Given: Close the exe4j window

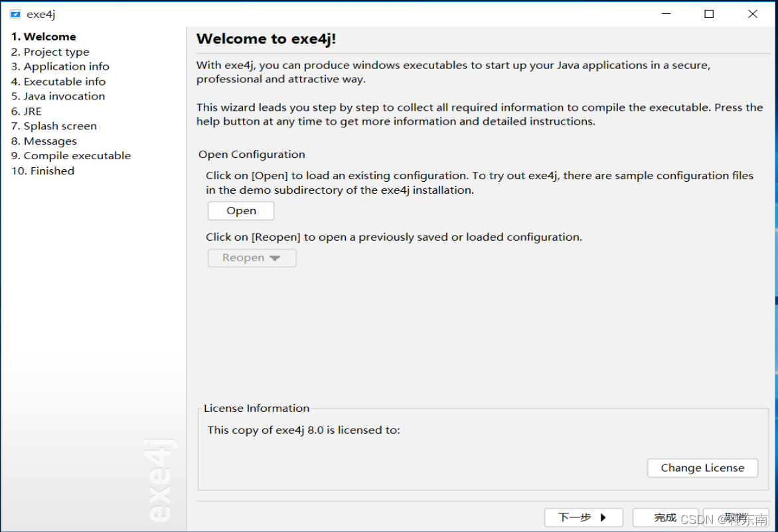Looking at the screenshot, I should coord(753,14).
